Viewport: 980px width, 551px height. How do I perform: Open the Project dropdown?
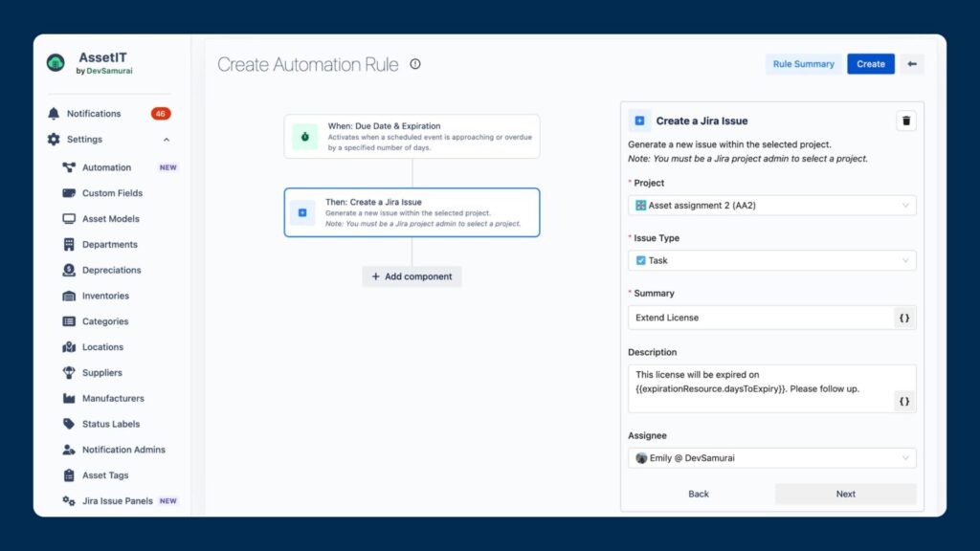click(771, 205)
